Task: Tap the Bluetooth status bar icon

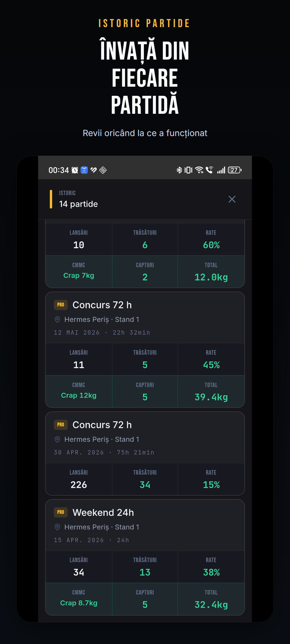Action: (179, 170)
